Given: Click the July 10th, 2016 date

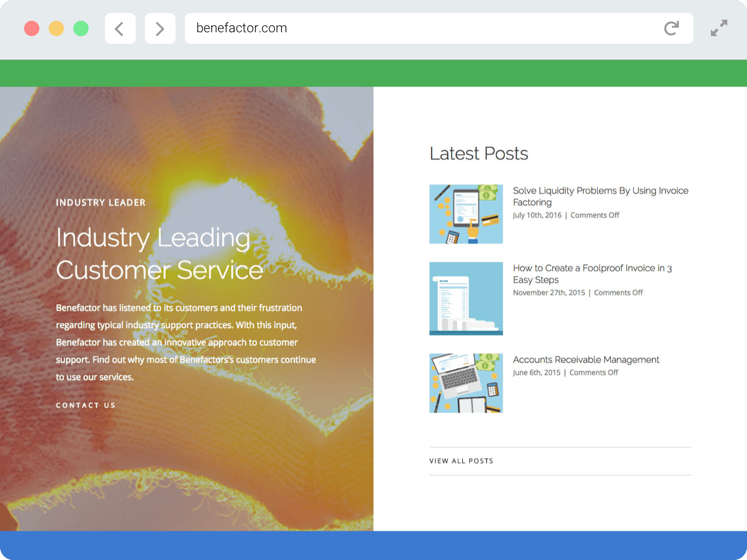Looking at the screenshot, I should click(537, 215).
